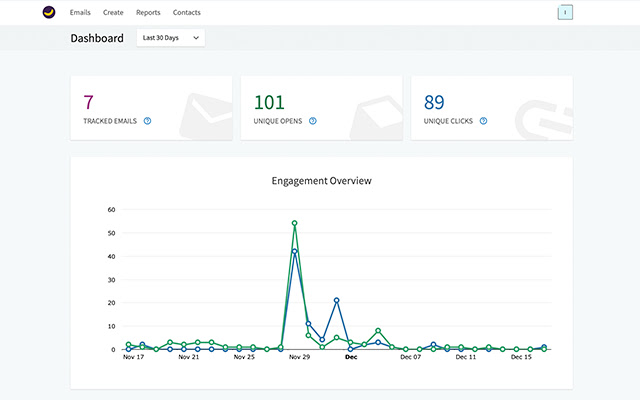Expand the Last 30 Days date range dropdown
Viewport: 640px width, 400px height.
coord(170,38)
